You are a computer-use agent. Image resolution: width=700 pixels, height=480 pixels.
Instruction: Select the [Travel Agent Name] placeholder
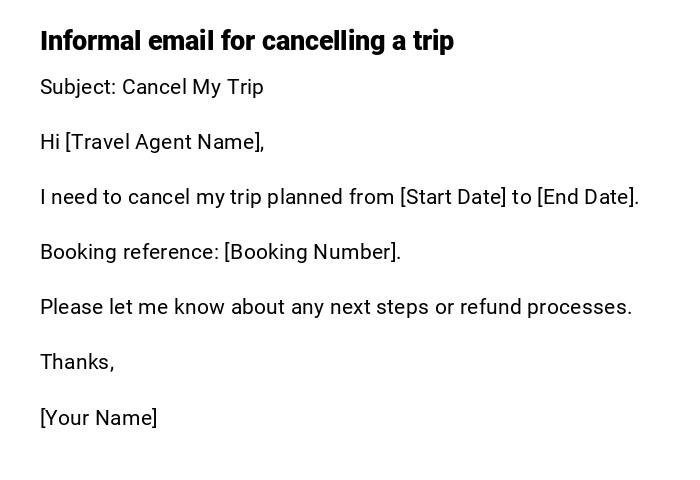click(164, 142)
